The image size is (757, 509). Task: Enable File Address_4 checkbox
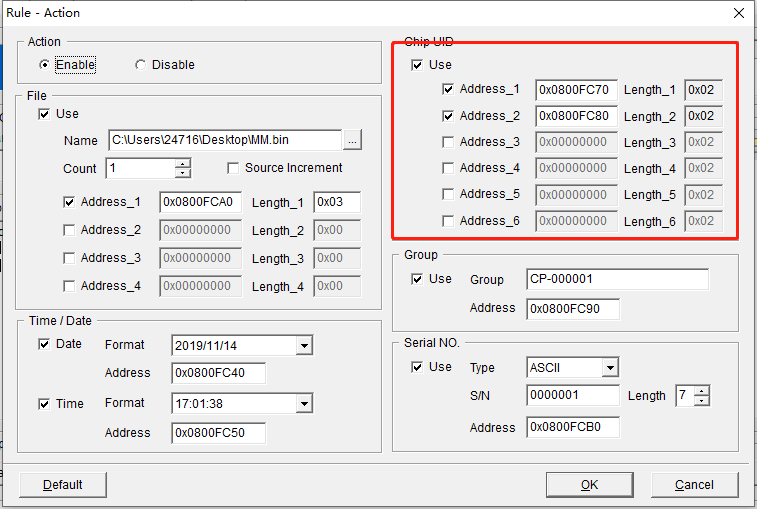[69, 286]
